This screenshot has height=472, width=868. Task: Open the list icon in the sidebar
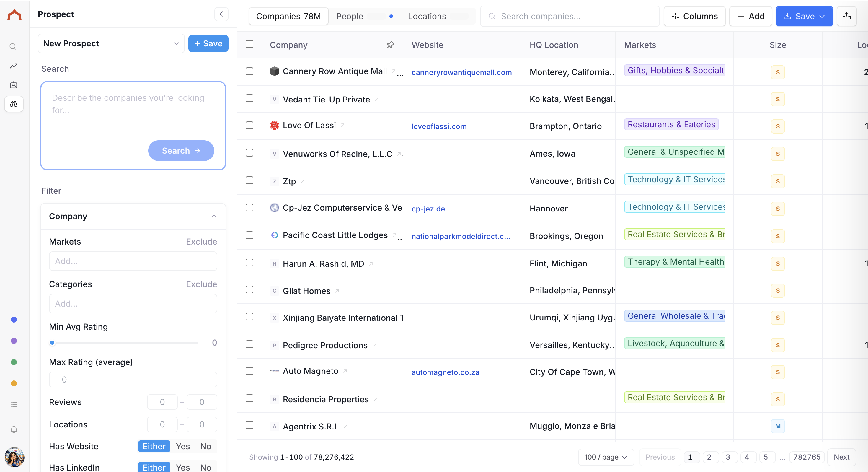(14, 405)
